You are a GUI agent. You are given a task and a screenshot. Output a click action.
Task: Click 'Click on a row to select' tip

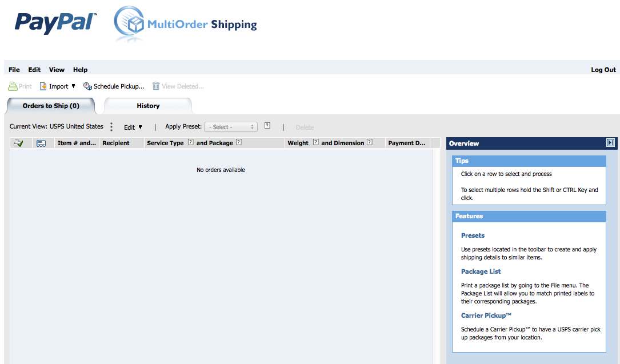pos(506,174)
